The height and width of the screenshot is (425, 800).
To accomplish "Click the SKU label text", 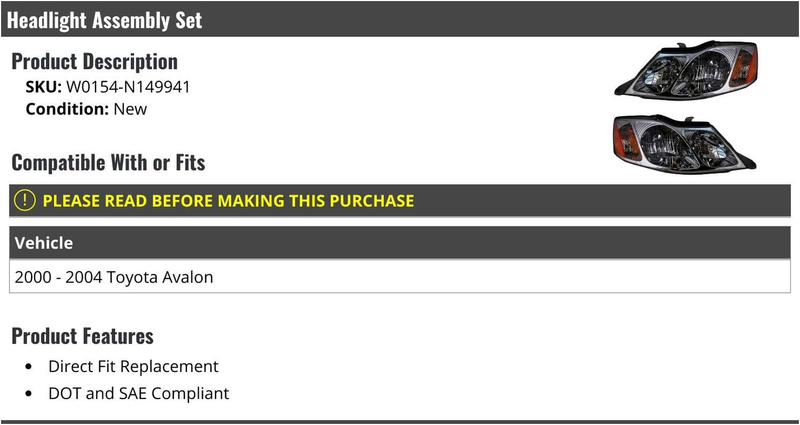I will pos(43,87).
